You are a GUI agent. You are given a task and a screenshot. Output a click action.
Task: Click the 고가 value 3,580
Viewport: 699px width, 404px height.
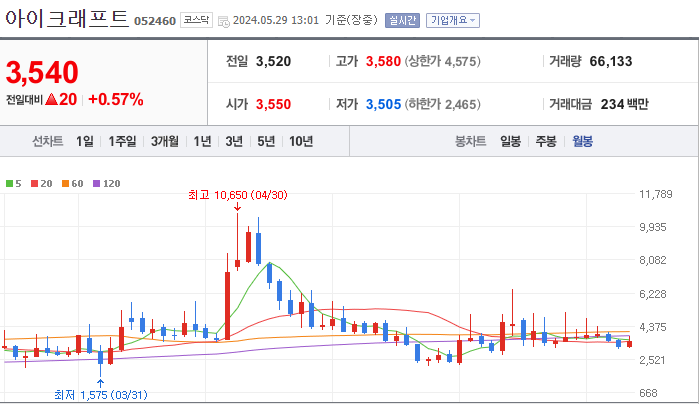(383, 61)
